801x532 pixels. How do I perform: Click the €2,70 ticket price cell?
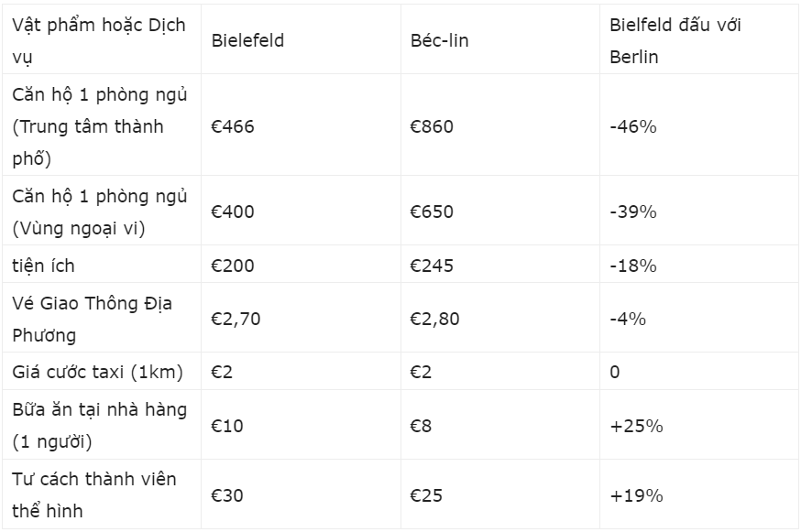[x=301, y=318]
